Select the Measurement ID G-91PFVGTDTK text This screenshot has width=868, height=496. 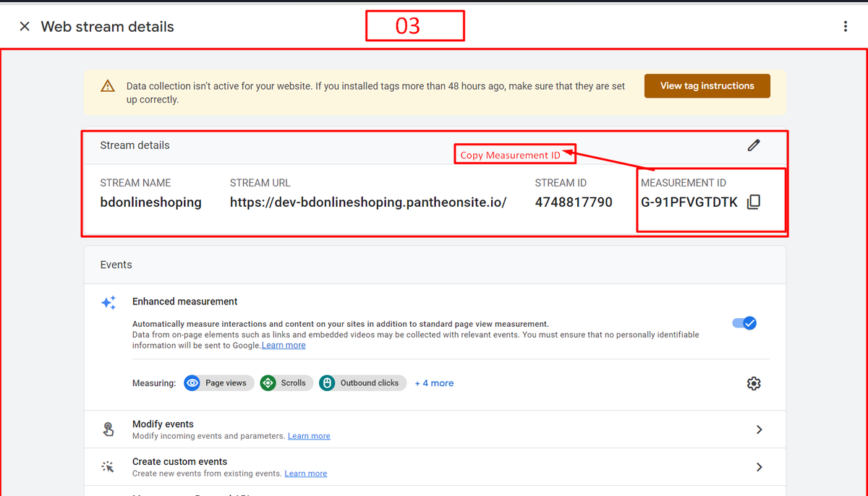click(689, 202)
